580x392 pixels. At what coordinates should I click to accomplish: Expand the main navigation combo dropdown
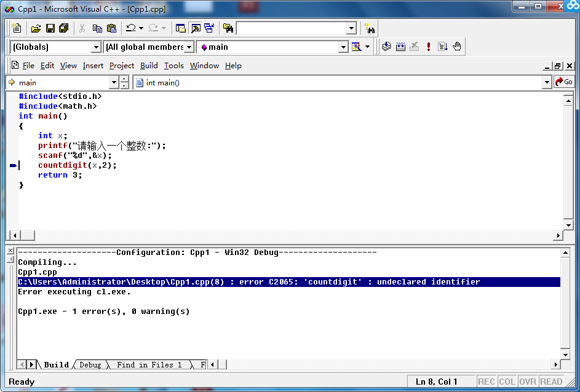coord(114,82)
